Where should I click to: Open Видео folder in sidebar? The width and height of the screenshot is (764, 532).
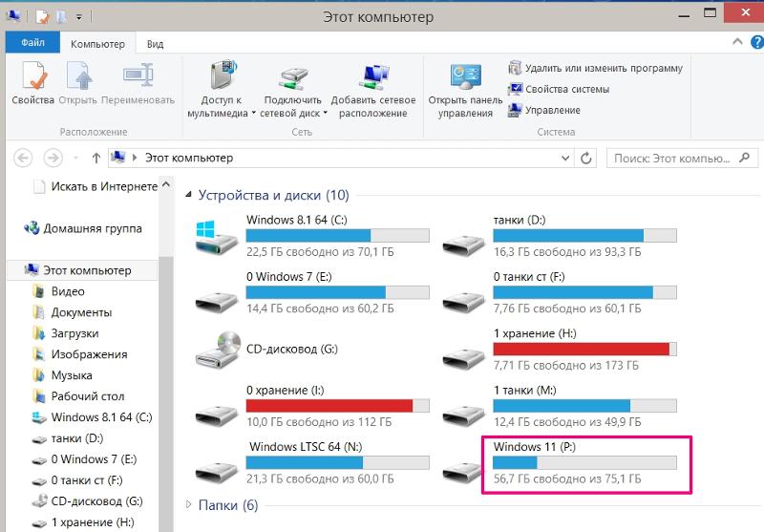pyautogui.click(x=58, y=291)
